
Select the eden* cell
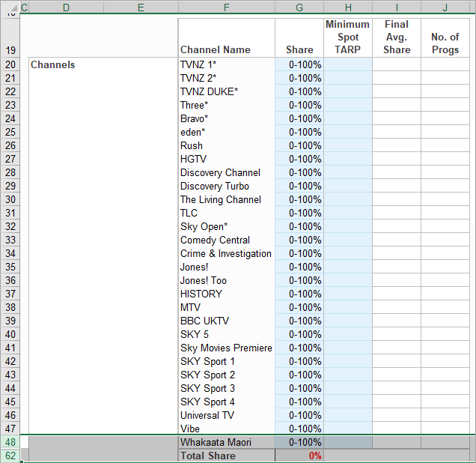pyautogui.click(x=227, y=132)
